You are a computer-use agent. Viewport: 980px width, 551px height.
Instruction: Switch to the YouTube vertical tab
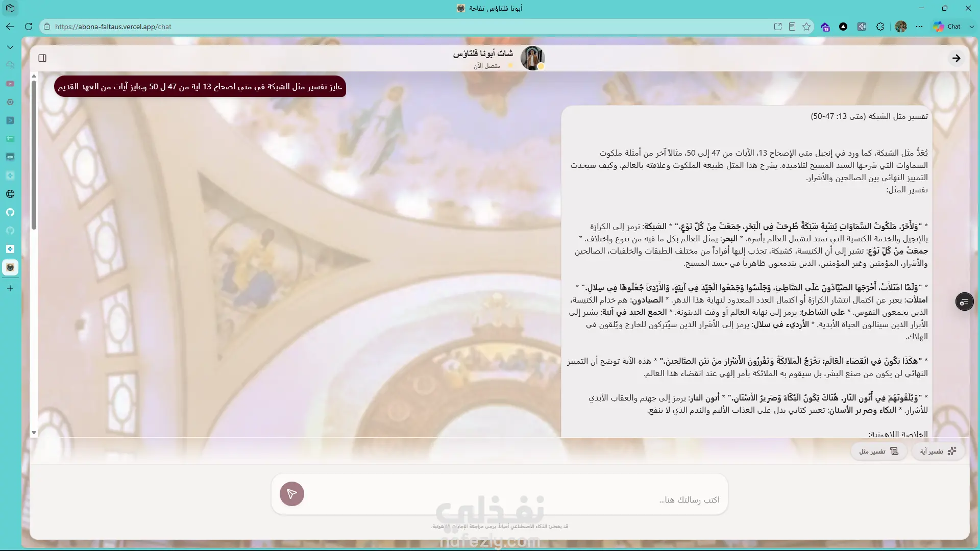tap(10, 84)
